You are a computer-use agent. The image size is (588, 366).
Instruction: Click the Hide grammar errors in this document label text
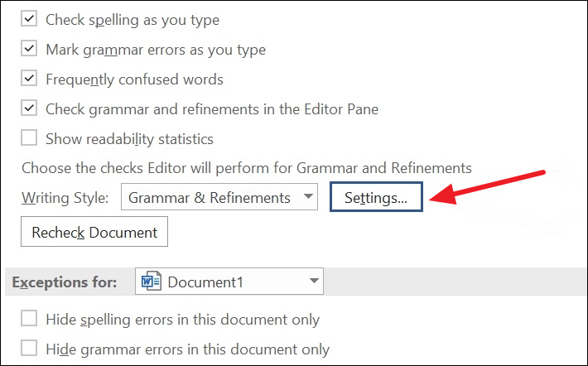[187, 349]
